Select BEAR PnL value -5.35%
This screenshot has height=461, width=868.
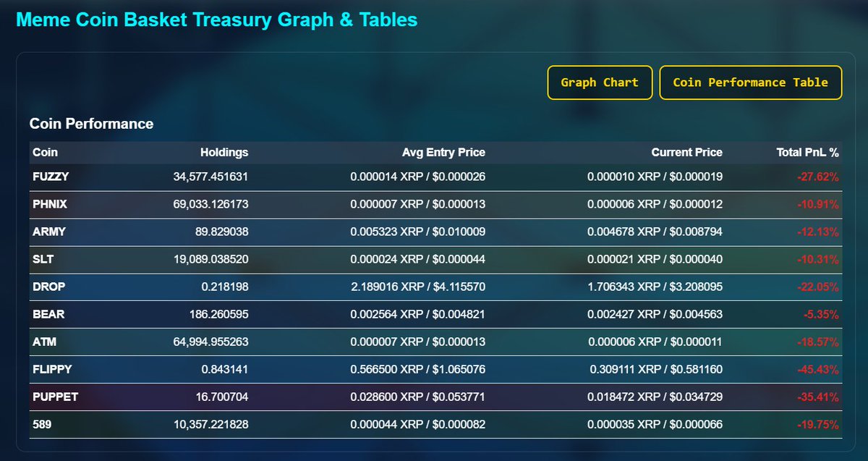click(821, 314)
